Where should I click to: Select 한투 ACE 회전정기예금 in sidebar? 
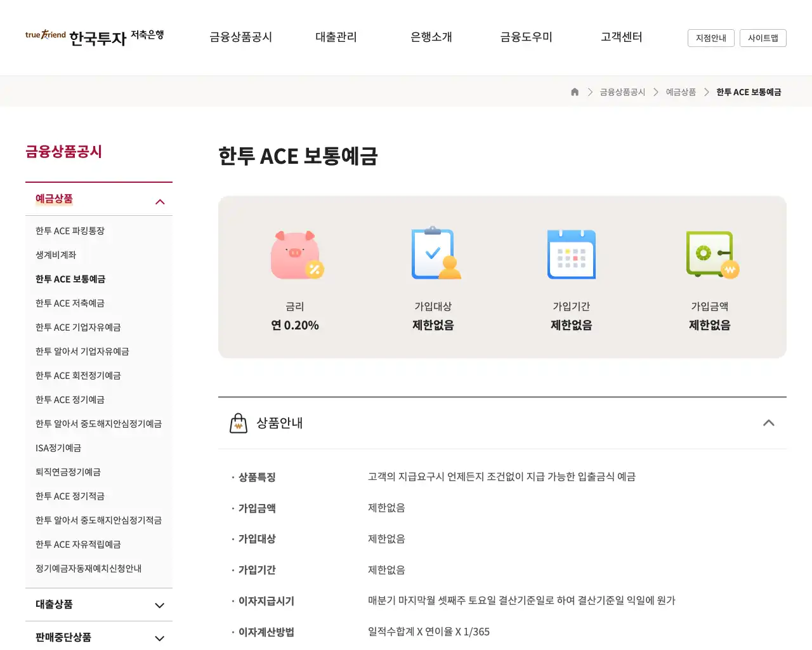(78, 376)
